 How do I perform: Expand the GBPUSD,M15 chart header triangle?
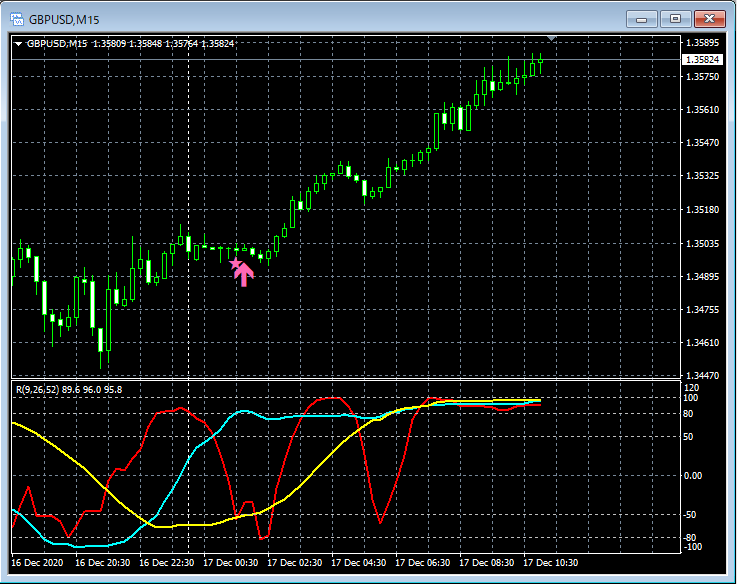(x=18, y=44)
